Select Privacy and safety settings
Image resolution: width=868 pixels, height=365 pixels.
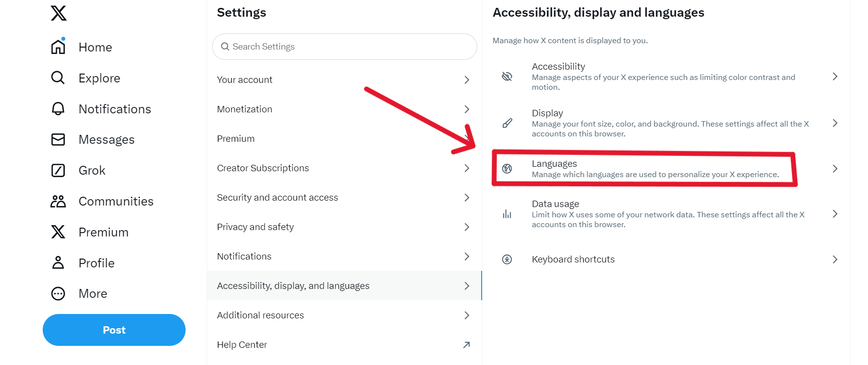point(344,227)
